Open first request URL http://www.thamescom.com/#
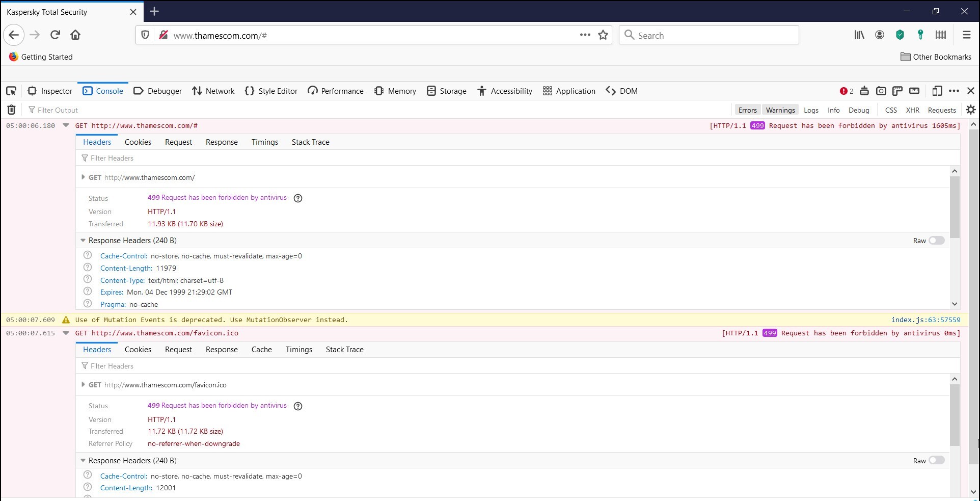Screen dimensions: 980x501 (x=145, y=125)
